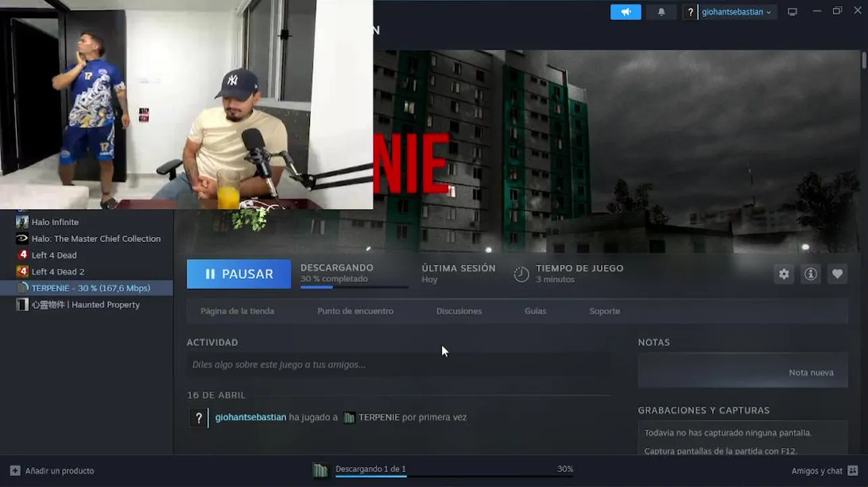868x487 pixels.
Task: Click the 30% label in the bottom bar
Action: (565, 469)
